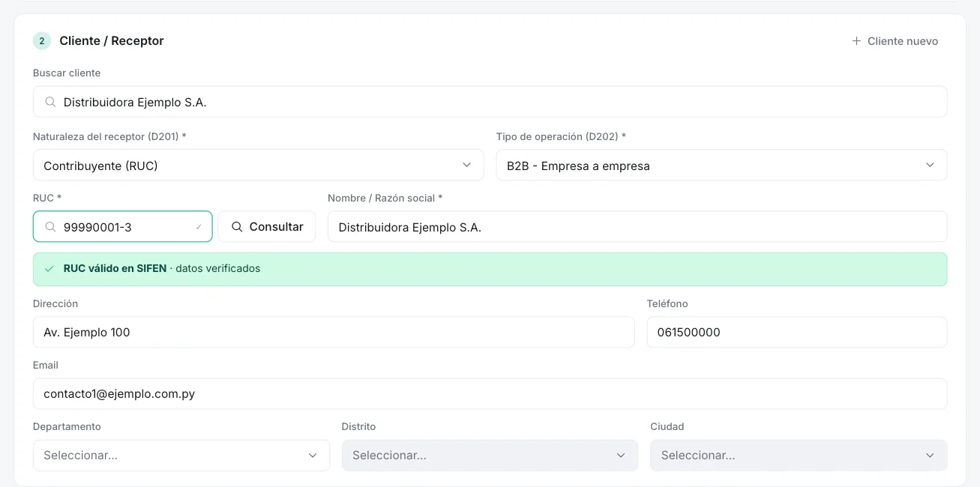Click the Naturaleza del receptor (D201) label
The width and height of the screenshot is (980, 487).
109,136
